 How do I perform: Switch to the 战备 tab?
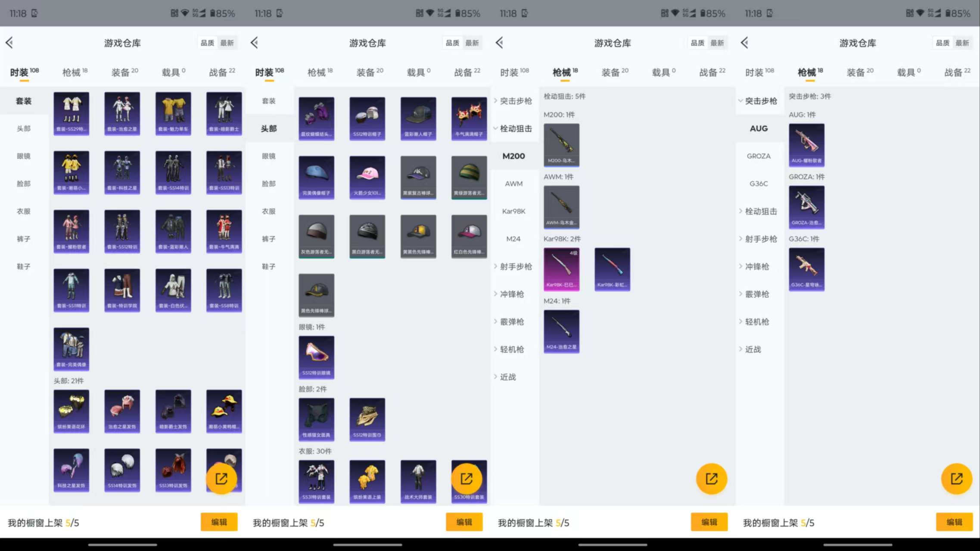220,72
